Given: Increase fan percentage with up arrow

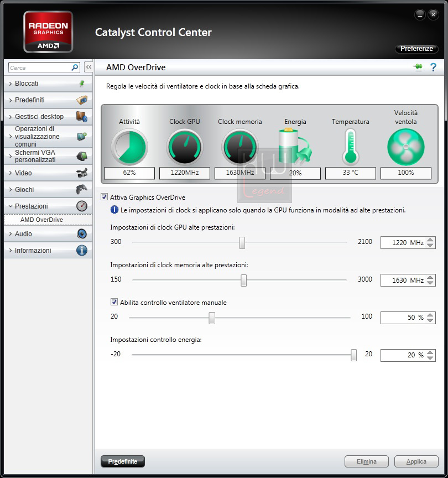Looking at the screenshot, I should (x=430, y=315).
